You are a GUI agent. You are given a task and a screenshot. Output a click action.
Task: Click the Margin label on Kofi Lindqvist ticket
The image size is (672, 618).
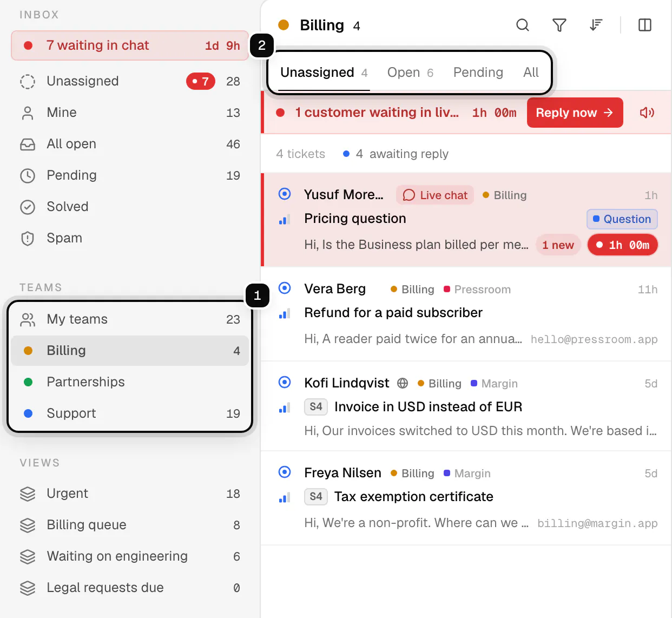click(x=494, y=384)
